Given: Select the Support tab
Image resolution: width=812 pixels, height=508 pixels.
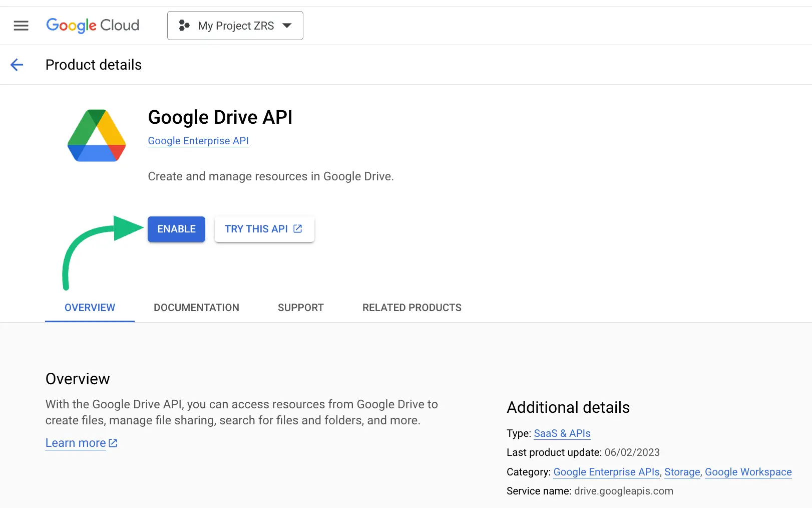Looking at the screenshot, I should [300, 308].
